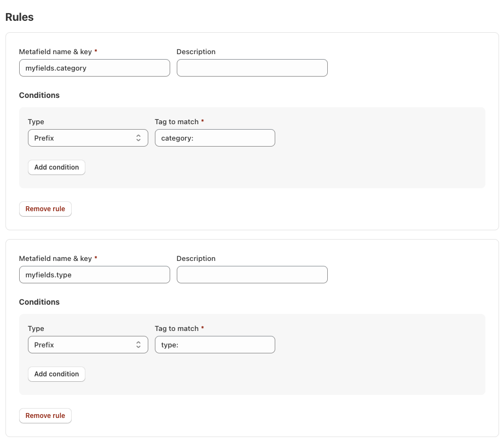Click the Conditions heading in the myfields.type rule

pos(39,302)
